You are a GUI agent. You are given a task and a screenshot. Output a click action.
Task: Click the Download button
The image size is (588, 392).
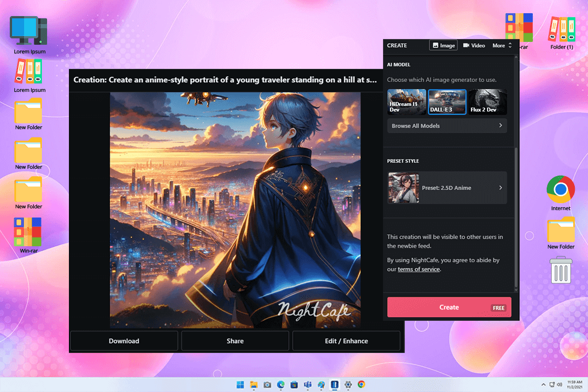[x=124, y=341]
